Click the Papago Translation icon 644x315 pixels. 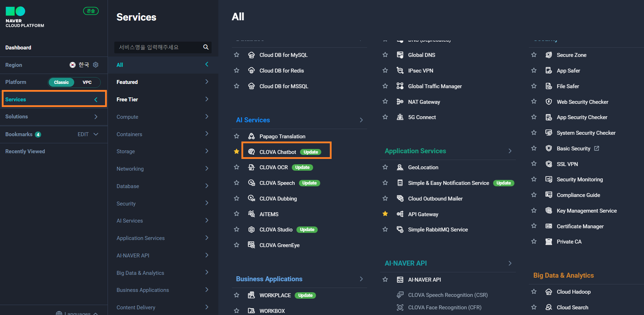point(251,136)
